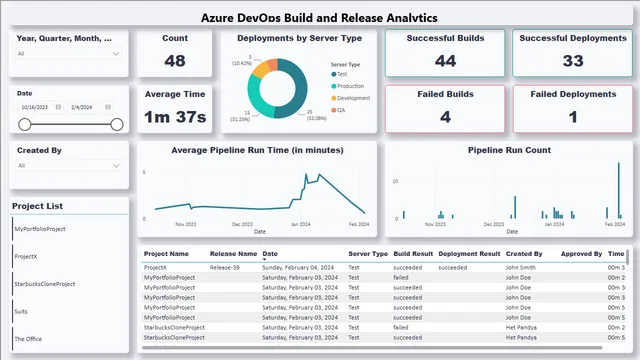Sort table by Deployment Result column header
This screenshot has width=640, height=360.
(469, 253)
